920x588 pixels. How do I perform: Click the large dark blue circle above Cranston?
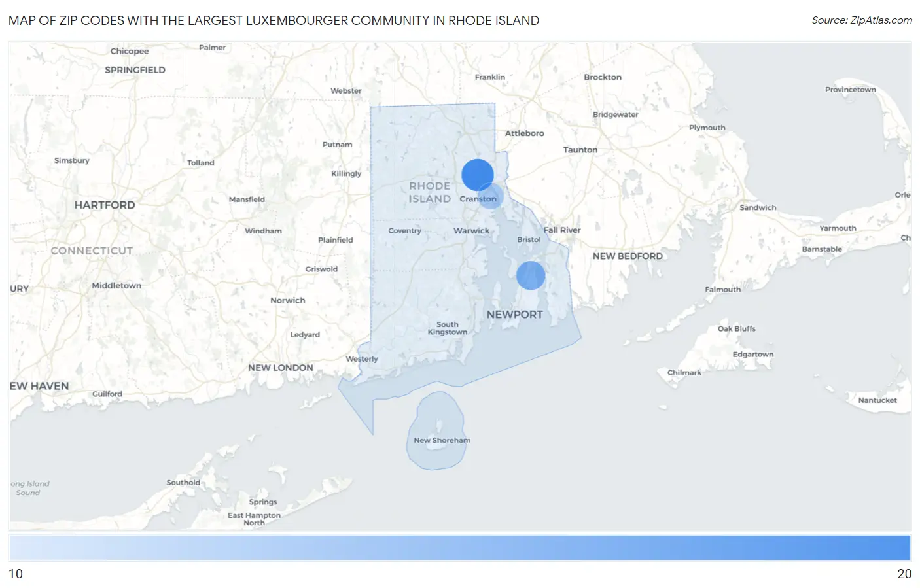coord(478,175)
